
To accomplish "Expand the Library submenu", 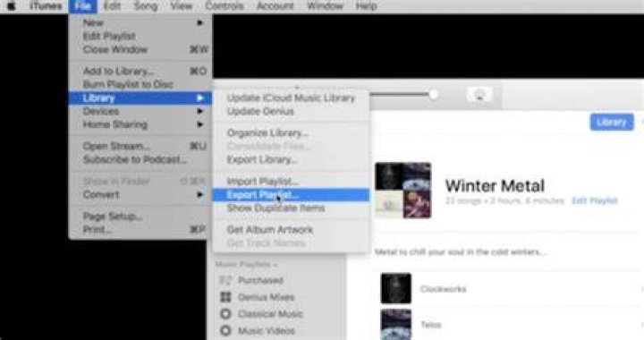I will (x=140, y=98).
